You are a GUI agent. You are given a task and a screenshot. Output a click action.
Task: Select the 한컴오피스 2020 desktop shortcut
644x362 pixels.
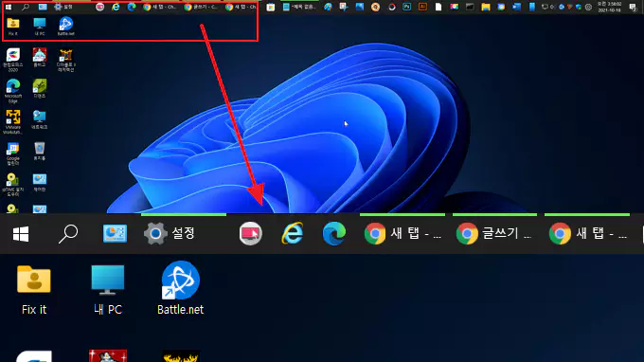coord(12,60)
